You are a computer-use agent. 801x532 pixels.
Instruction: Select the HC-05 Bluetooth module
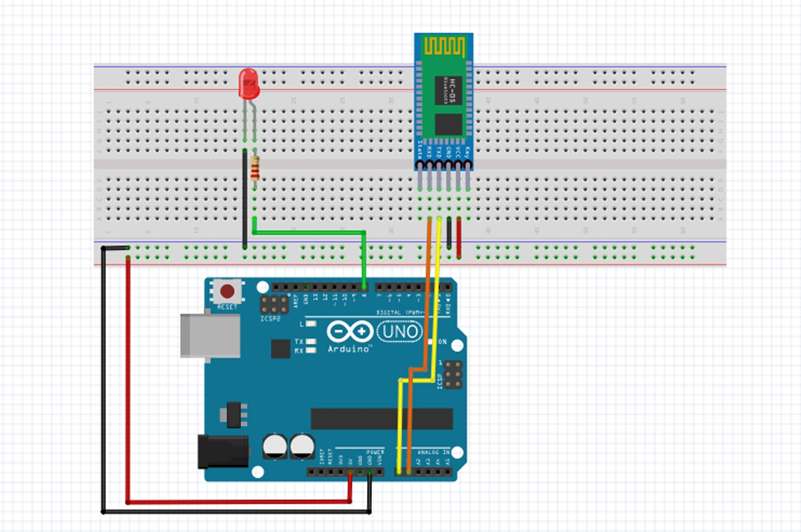coord(444,102)
